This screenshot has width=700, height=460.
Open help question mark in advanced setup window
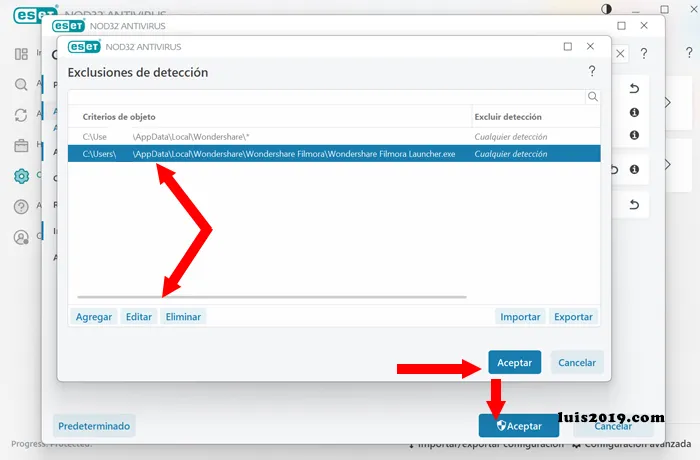[x=644, y=54]
